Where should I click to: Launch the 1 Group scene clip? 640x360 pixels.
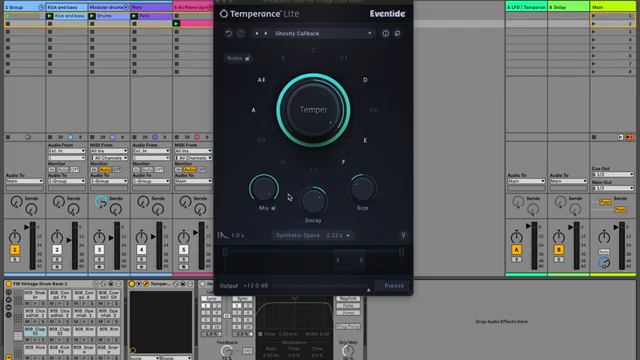tap(8, 16)
